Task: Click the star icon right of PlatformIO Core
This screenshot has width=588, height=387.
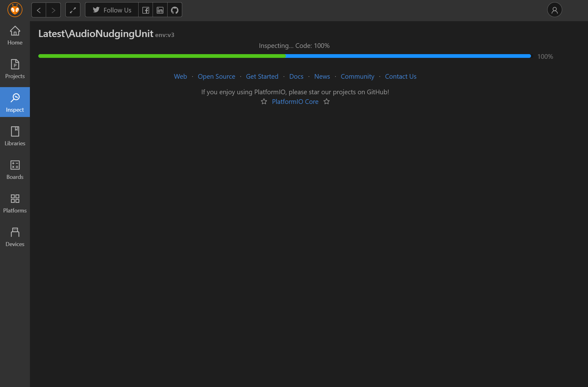Action: [326, 102]
